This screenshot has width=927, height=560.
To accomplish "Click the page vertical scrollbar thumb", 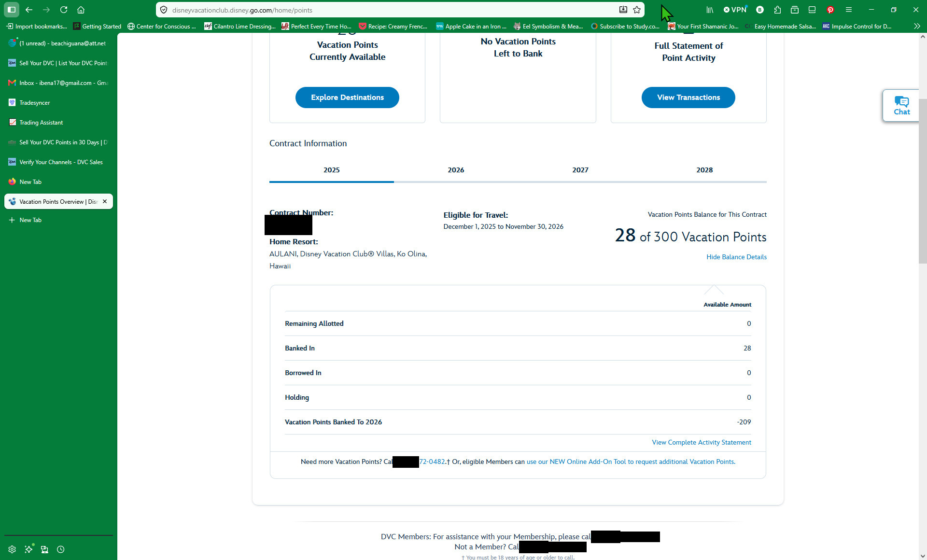I will [923, 181].
